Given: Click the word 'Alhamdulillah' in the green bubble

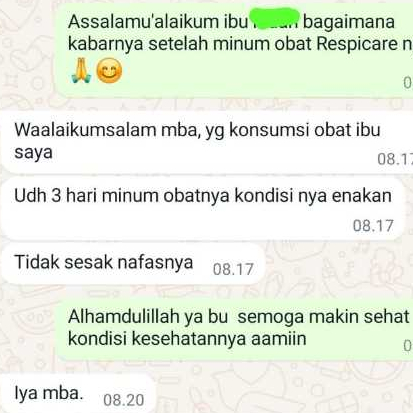Looking at the screenshot, I should [x=123, y=317].
